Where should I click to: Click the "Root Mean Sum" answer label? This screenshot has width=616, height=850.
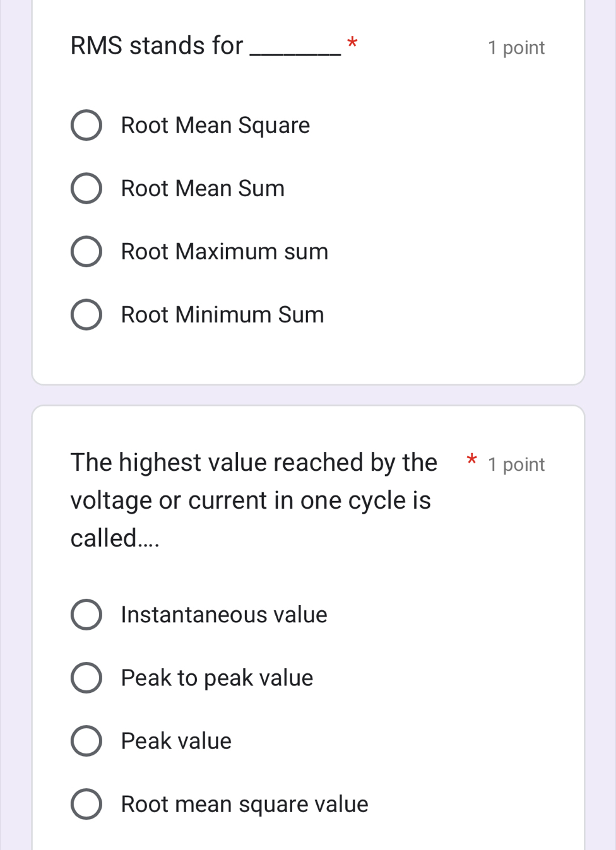[203, 189]
